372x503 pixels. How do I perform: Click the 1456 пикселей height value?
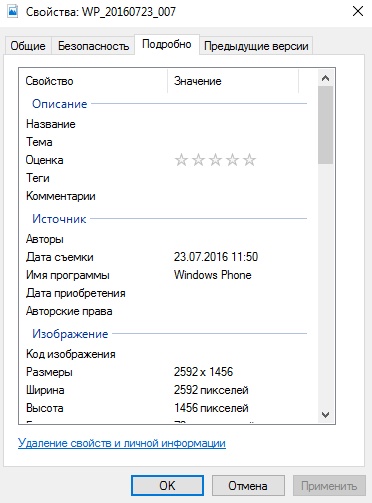click(x=211, y=408)
